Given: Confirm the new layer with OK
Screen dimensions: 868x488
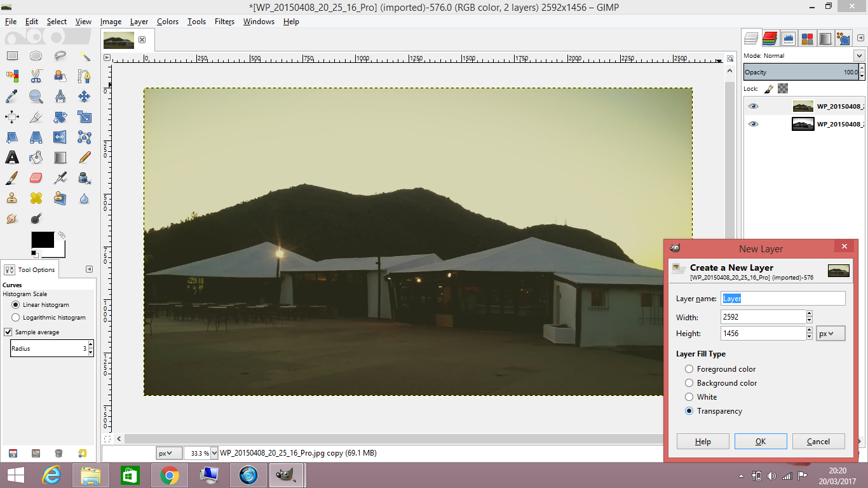Looking at the screenshot, I should (761, 441).
